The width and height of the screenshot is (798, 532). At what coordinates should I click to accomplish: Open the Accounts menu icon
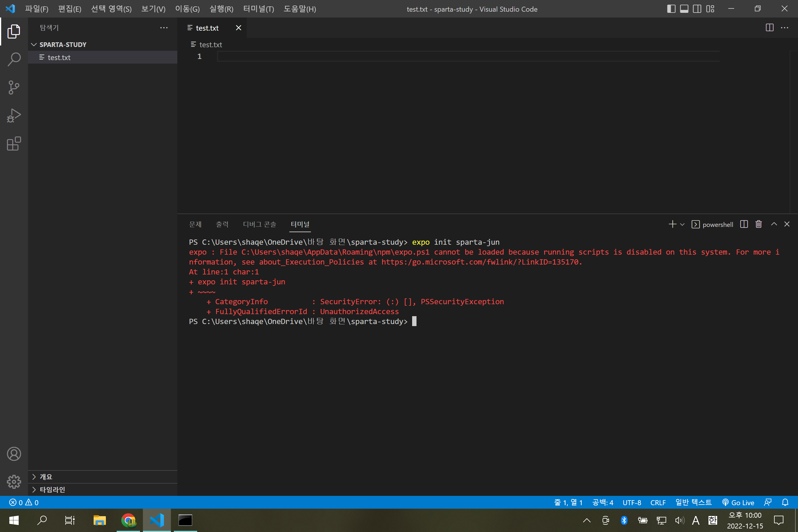point(14,454)
